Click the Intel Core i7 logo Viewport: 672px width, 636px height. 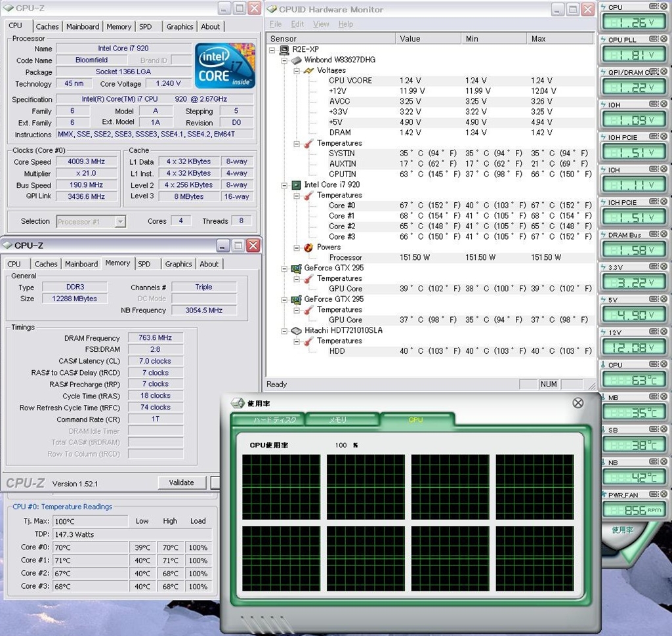226,66
